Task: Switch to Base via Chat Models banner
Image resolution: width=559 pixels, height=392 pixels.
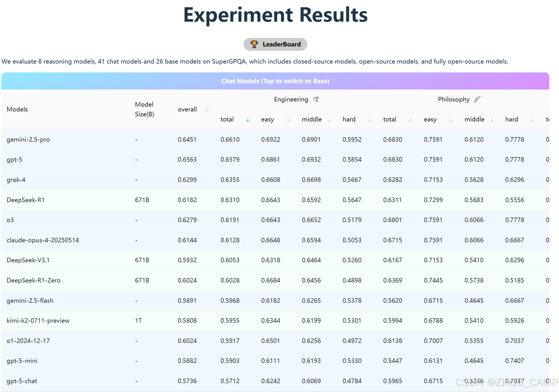Action: (x=275, y=81)
